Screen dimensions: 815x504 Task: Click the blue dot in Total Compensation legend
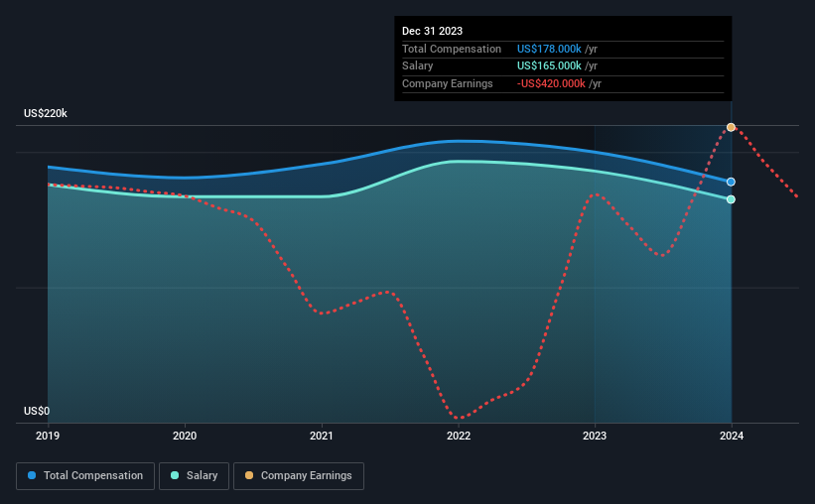pyautogui.click(x=32, y=475)
